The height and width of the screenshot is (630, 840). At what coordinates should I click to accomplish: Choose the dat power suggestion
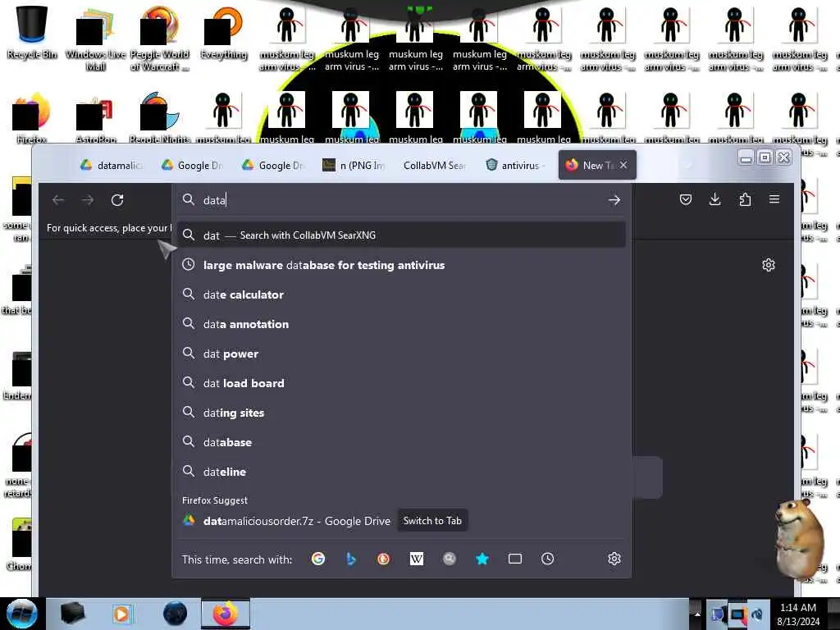pos(401,354)
